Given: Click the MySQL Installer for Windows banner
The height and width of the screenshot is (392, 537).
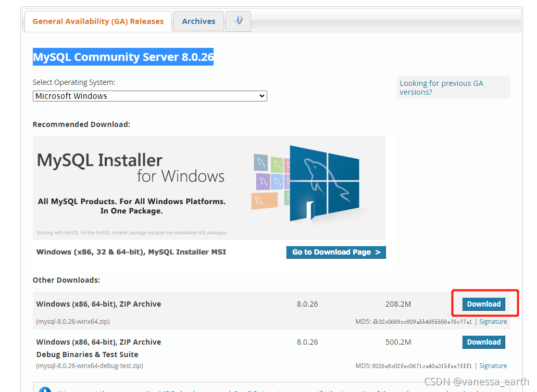Looking at the screenshot, I should 209,187.
